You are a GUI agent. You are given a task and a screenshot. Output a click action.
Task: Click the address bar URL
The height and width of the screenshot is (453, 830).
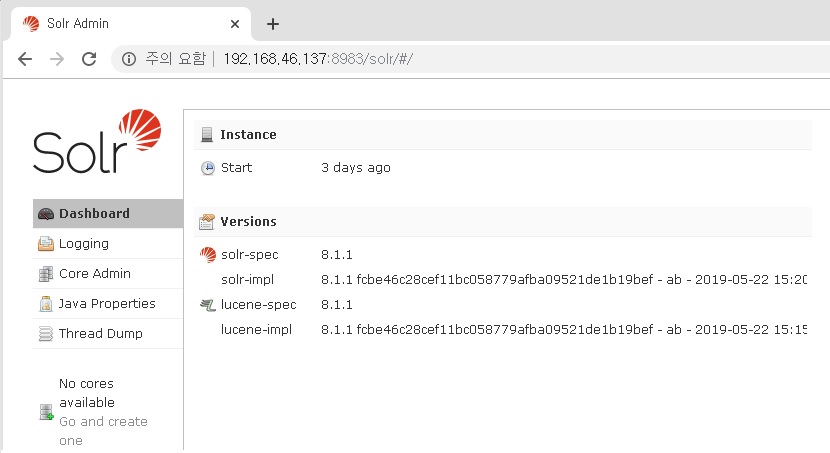(x=318, y=59)
